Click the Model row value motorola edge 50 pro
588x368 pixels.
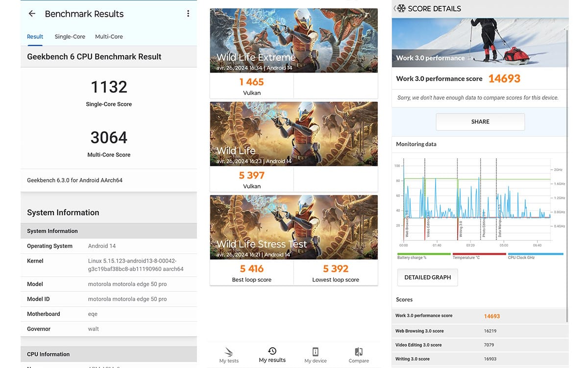tap(127, 284)
